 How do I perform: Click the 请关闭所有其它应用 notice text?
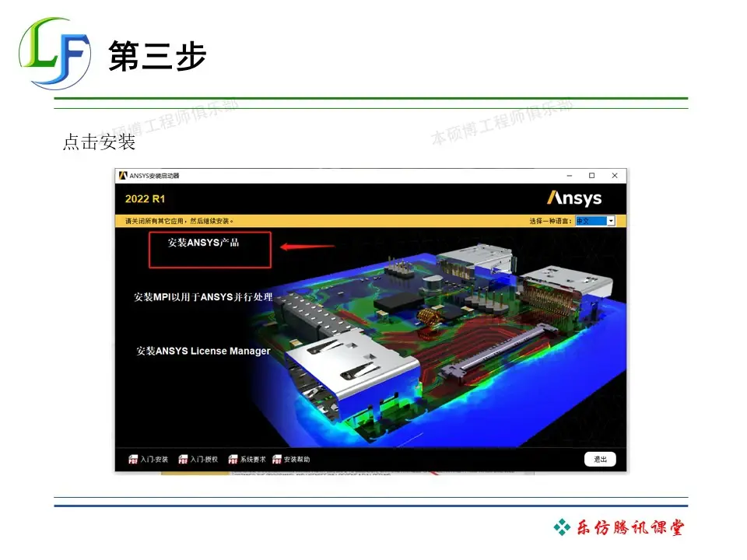[x=179, y=221]
